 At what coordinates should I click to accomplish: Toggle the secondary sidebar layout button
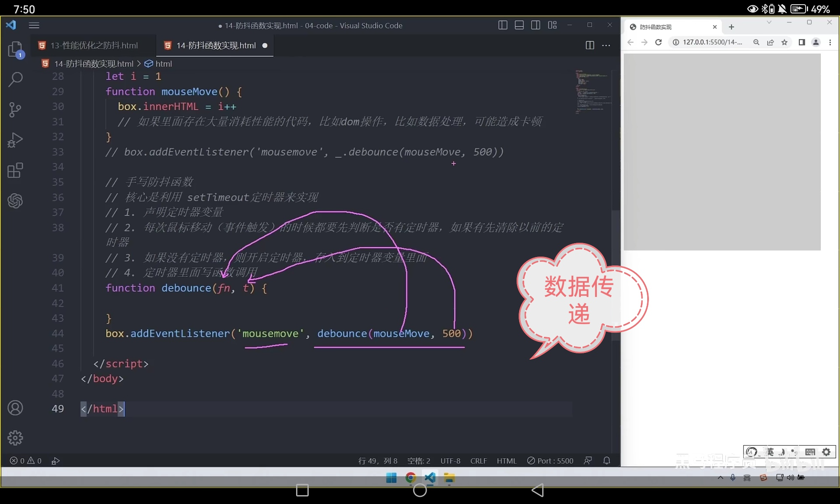point(535,25)
